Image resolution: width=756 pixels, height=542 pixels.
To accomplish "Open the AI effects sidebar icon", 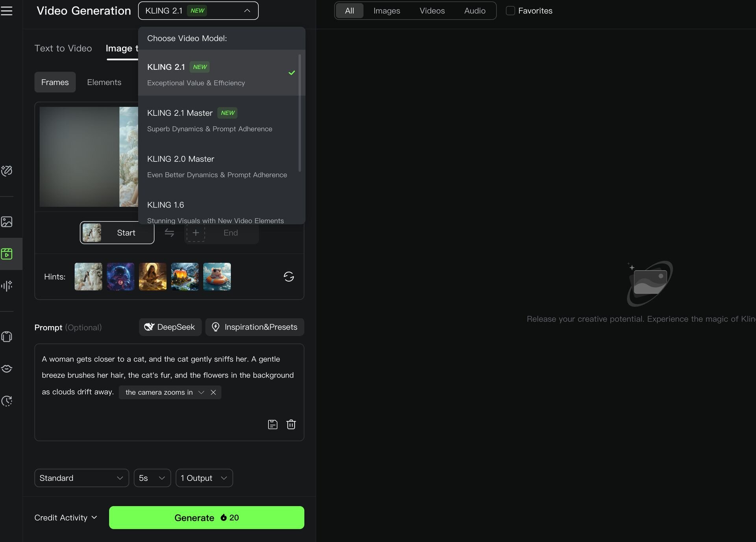I will 7,171.
